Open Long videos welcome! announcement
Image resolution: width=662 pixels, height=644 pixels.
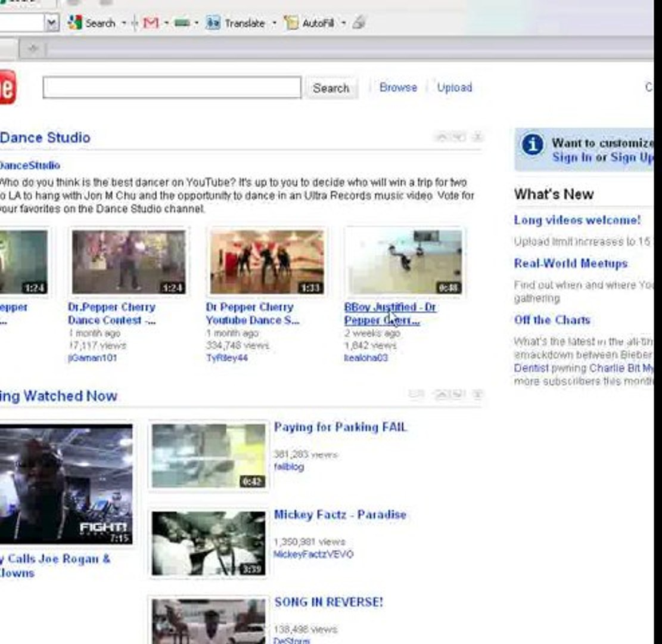click(577, 220)
